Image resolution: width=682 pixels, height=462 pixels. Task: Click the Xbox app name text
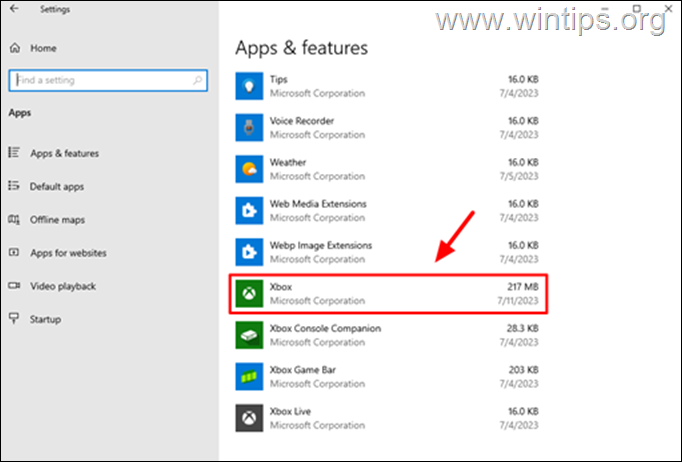[281, 287]
